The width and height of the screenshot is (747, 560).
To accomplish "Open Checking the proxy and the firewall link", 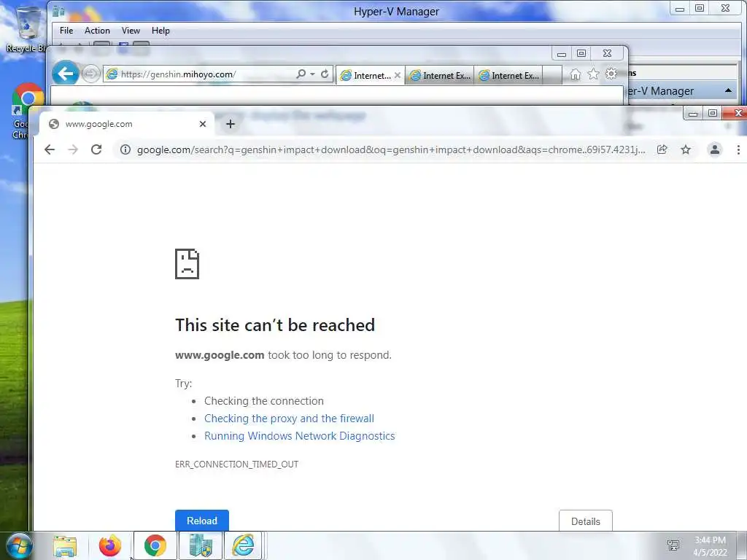I will click(289, 418).
